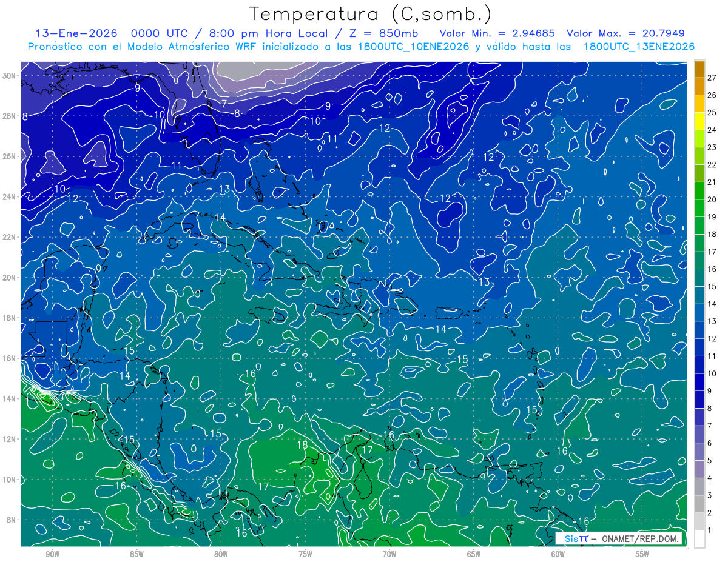Click the 55W longitude axis label

642,555
